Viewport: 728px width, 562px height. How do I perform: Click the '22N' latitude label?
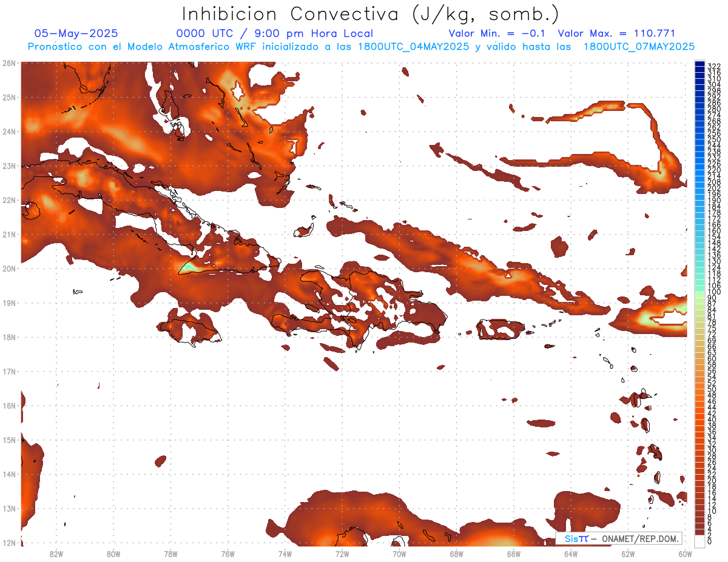tap(9, 200)
